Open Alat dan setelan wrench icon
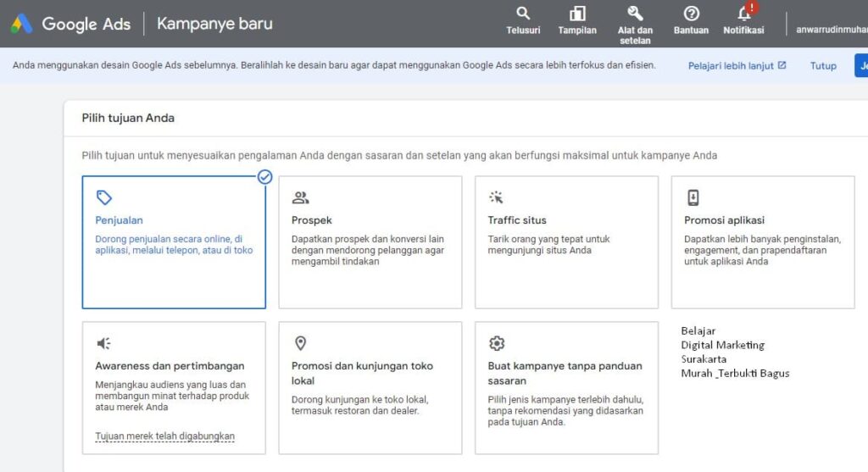 (x=635, y=13)
